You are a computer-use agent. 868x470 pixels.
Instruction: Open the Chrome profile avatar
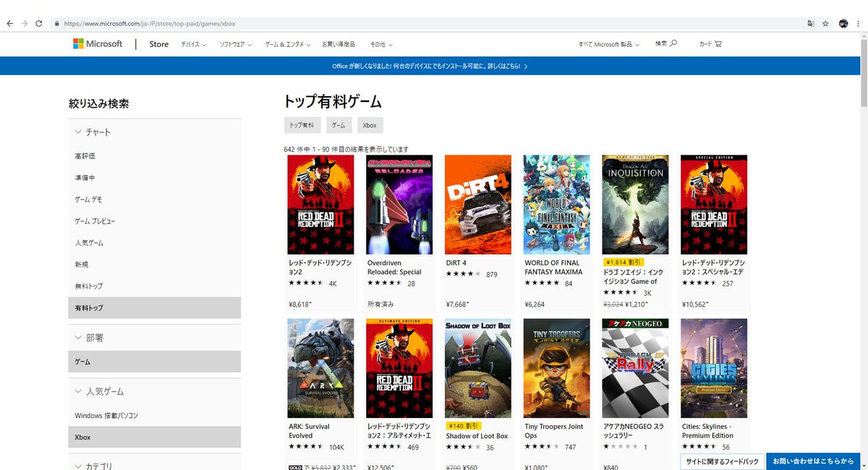[x=843, y=23]
